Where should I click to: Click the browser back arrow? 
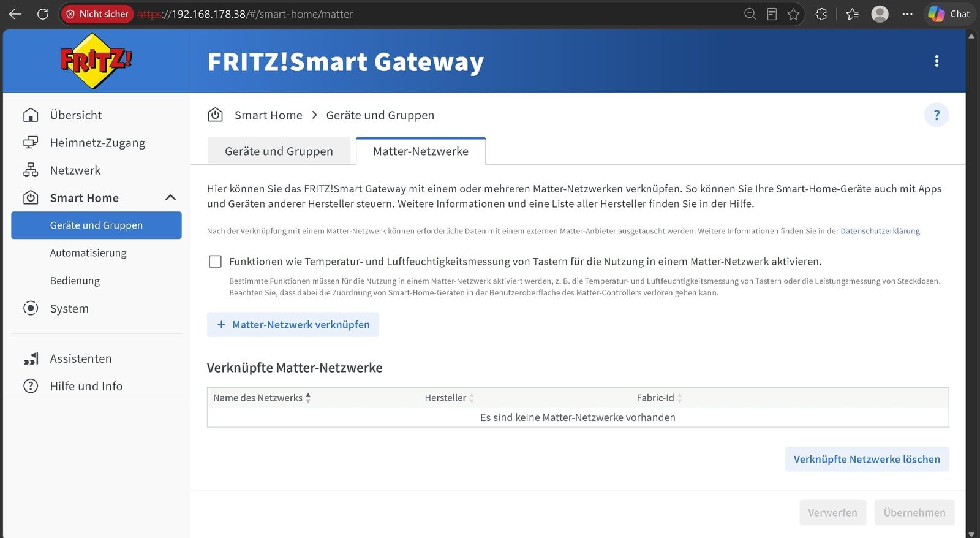click(x=15, y=13)
